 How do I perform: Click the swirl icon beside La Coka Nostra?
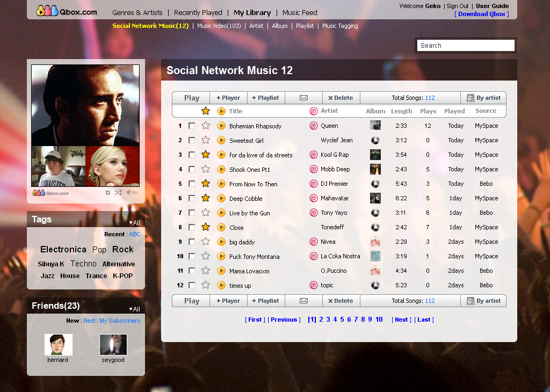coord(314,256)
